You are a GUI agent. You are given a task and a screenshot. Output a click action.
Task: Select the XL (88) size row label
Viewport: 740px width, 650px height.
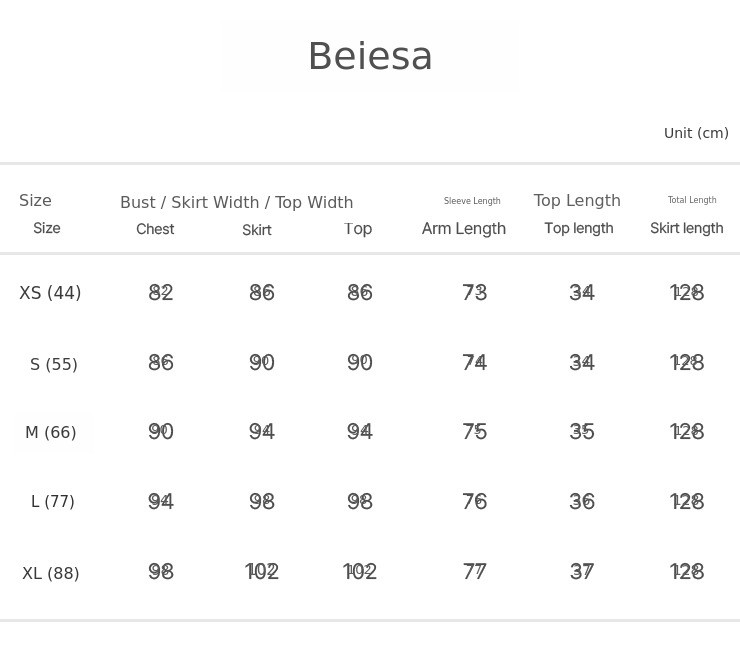51,573
